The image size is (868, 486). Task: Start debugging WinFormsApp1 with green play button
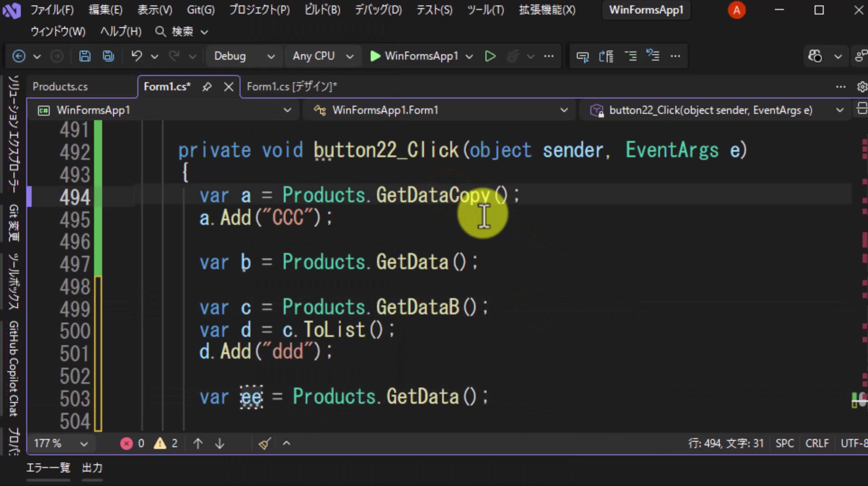click(375, 56)
